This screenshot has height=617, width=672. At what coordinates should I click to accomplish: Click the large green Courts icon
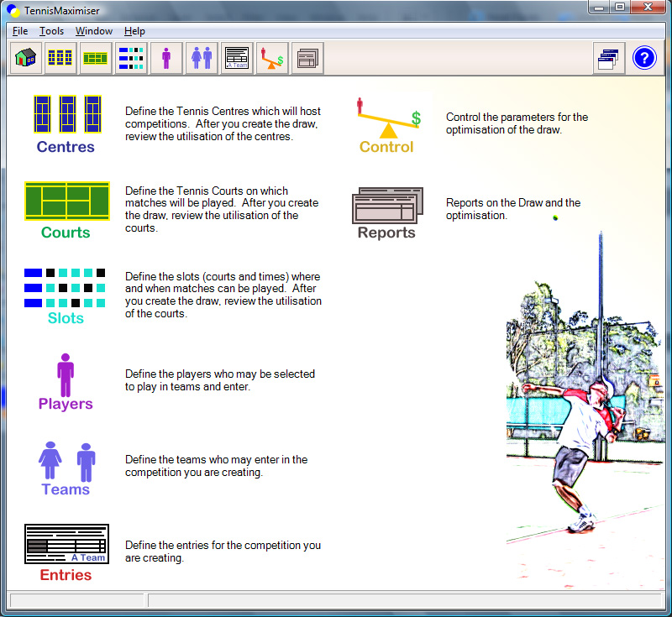click(x=67, y=201)
